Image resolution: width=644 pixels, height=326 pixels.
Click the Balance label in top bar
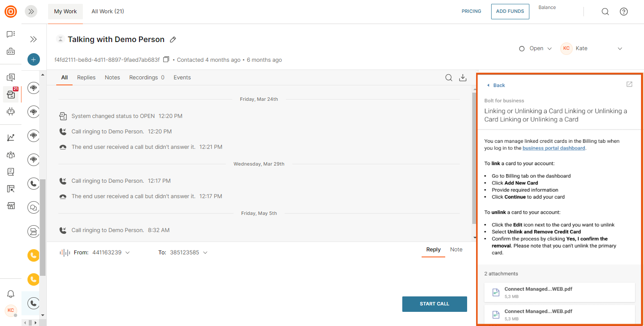(547, 7)
